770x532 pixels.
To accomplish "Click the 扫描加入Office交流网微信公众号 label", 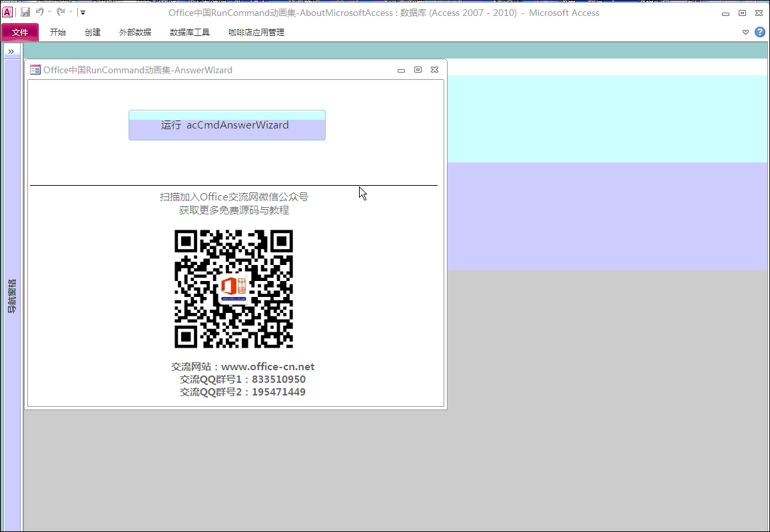I will pyautogui.click(x=234, y=197).
